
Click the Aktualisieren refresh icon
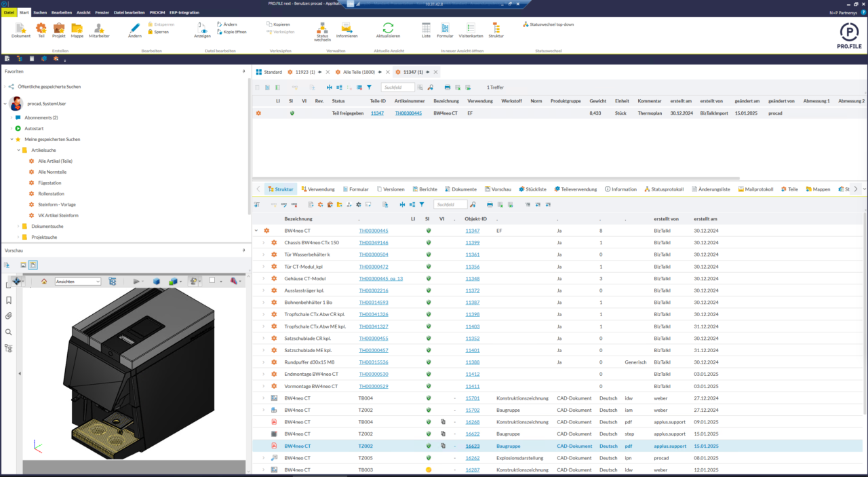coord(388,28)
